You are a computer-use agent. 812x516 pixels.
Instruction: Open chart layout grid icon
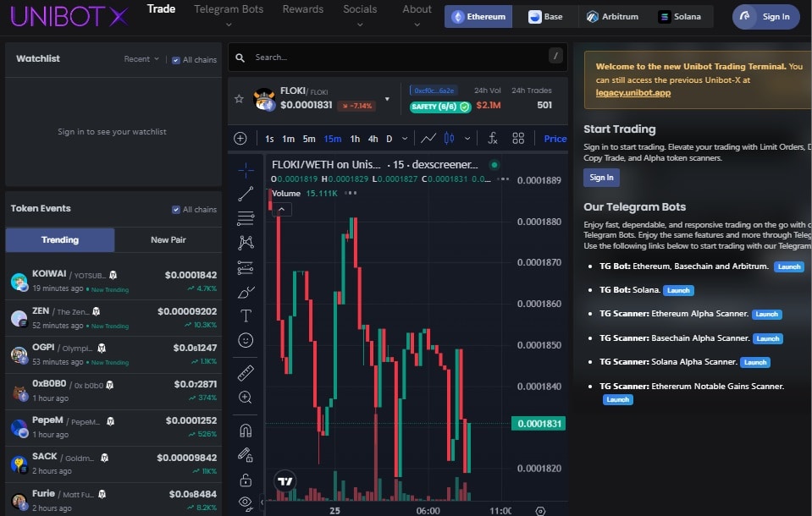tap(518, 138)
